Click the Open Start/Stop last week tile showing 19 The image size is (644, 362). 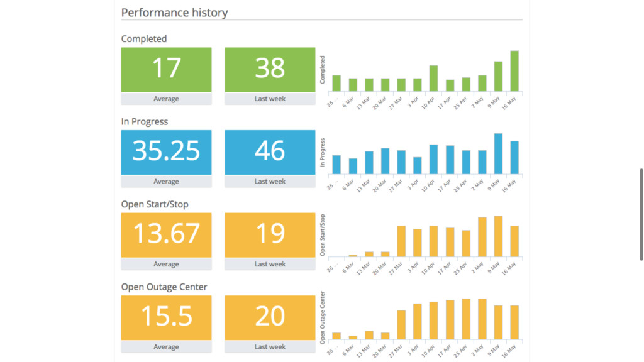point(270,235)
